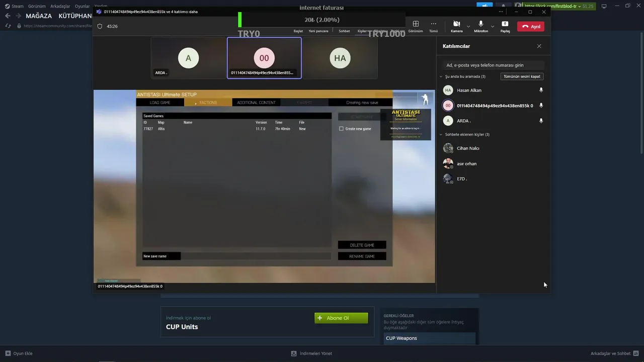Switch to the ADDITIONAL CONTENT tab
Screen dimensions: 644x362
pyautogui.click(x=256, y=103)
